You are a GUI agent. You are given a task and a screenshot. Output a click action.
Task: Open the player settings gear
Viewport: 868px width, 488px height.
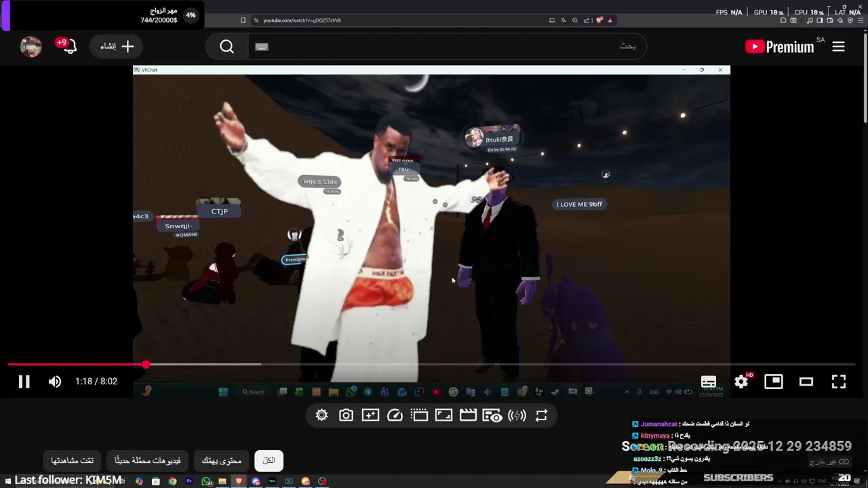click(741, 382)
